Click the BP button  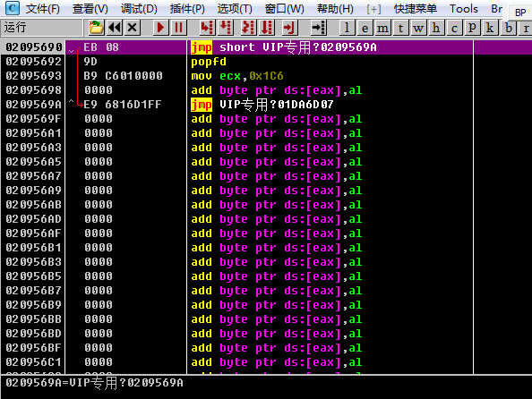coord(520,13)
